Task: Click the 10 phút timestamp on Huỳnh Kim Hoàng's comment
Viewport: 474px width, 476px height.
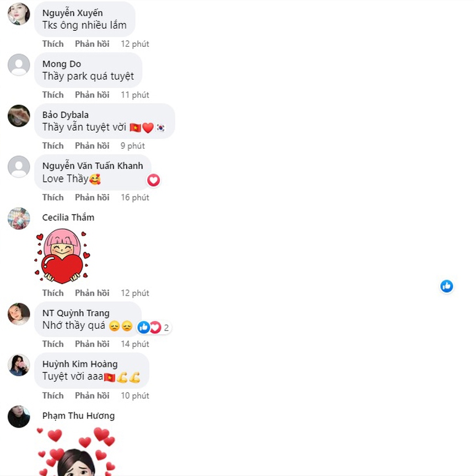Action: tap(135, 396)
